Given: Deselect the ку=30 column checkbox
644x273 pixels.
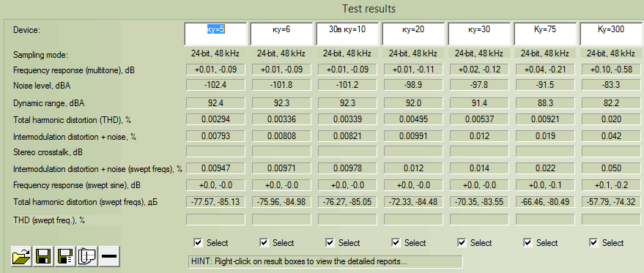Looking at the screenshot, I should coord(462,242).
